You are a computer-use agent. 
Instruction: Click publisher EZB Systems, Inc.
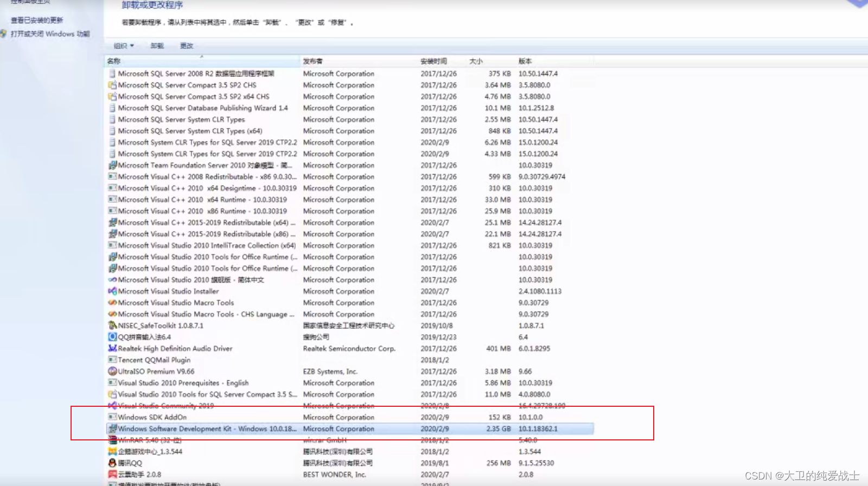pyautogui.click(x=330, y=372)
